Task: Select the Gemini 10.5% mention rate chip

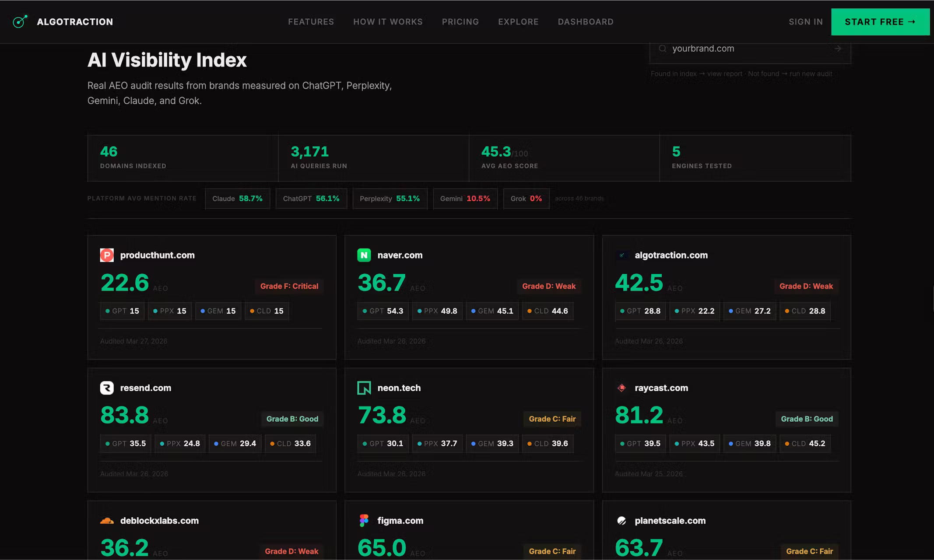Action: (x=465, y=199)
